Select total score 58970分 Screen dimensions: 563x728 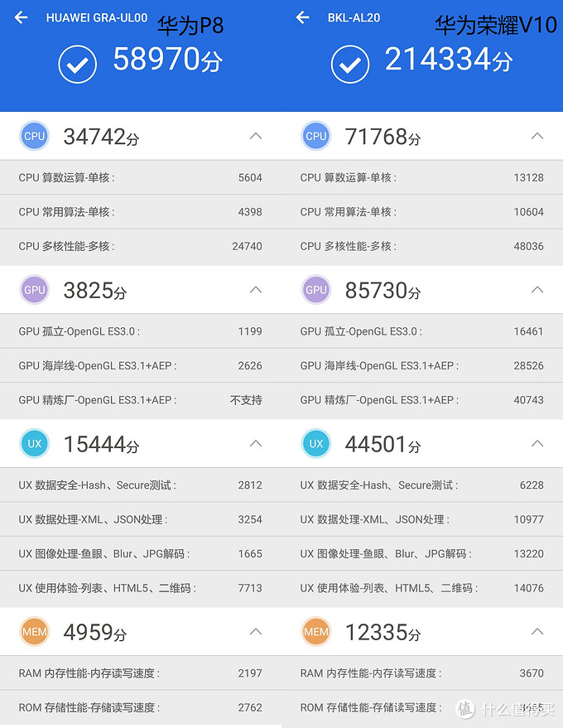pyautogui.click(x=167, y=60)
